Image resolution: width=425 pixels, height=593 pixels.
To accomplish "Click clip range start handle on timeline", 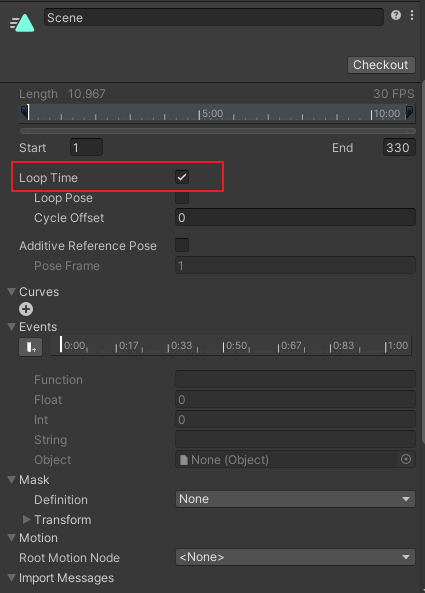I will click(x=25, y=112).
